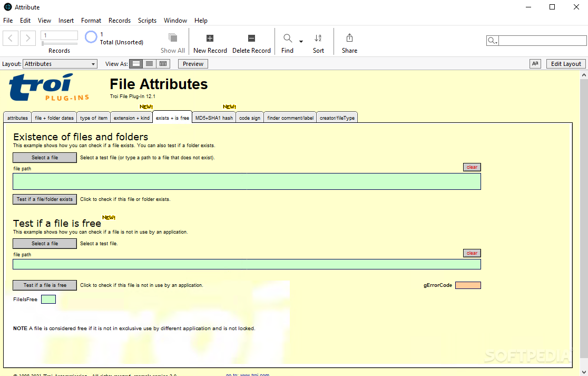
Task: Switch to finder comment/label tab
Action: (290, 118)
